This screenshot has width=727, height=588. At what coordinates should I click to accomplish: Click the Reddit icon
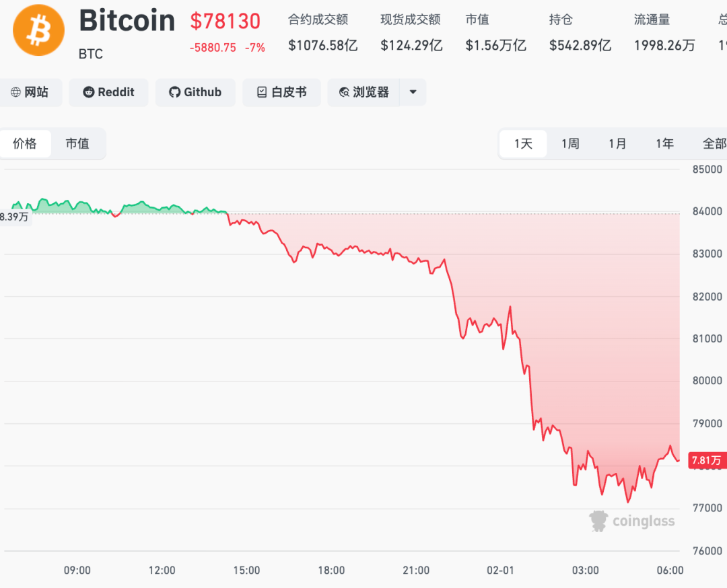[x=88, y=92]
